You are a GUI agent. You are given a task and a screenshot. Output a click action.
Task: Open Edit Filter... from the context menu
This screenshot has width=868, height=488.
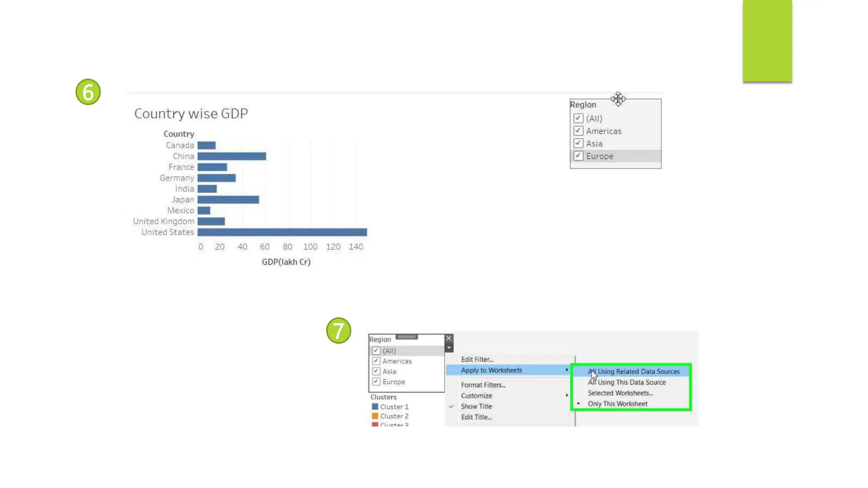point(477,360)
